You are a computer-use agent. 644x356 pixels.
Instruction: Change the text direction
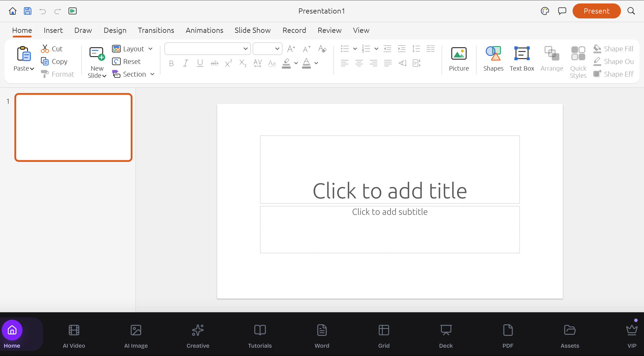click(x=402, y=63)
